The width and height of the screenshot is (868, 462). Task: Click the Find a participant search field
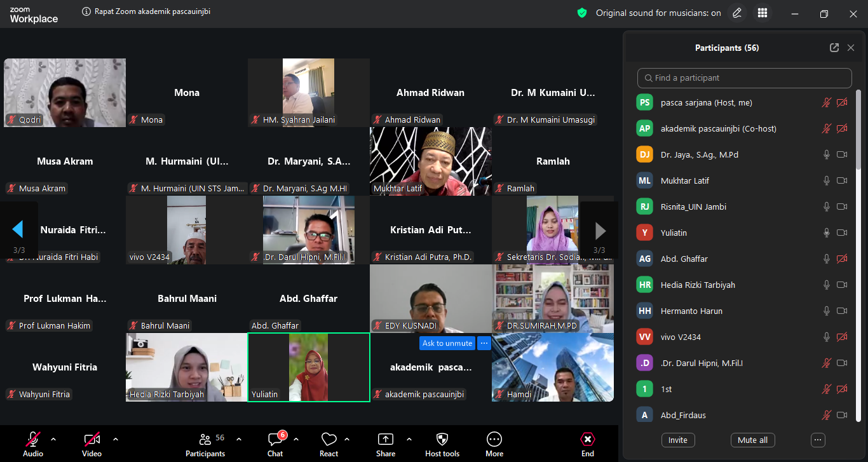point(744,78)
